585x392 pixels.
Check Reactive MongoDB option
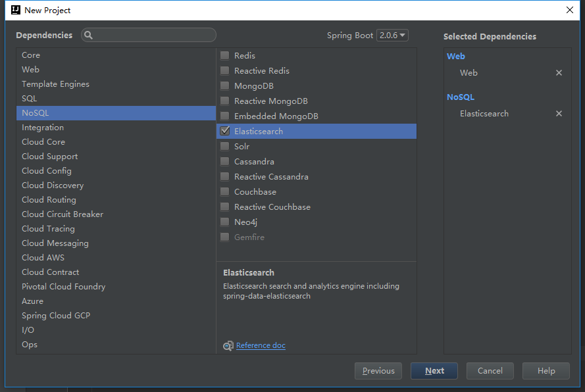pos(224,101)
